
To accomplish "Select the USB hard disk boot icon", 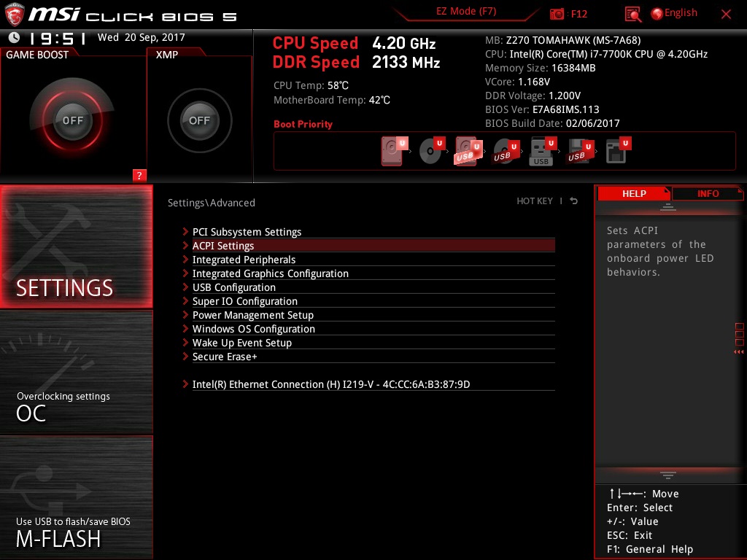I will (469, 151).
